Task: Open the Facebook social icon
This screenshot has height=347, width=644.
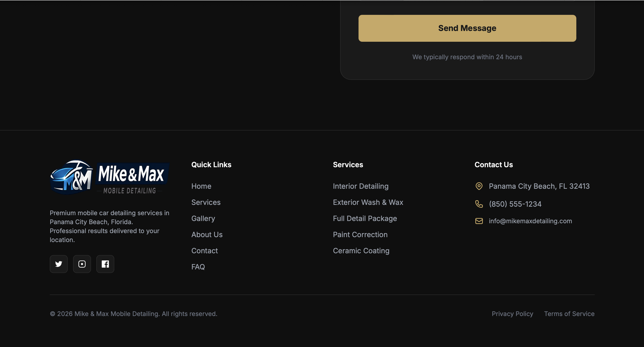Action: click(x=105, y=264)
